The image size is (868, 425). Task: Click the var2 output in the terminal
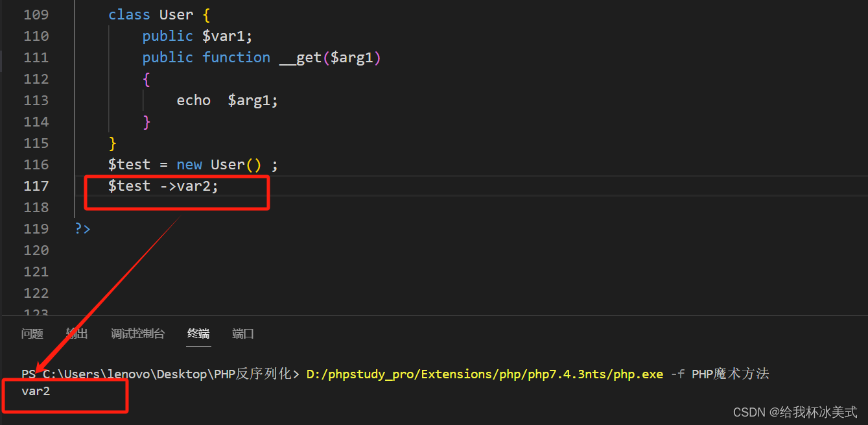[x=36, y=391]
